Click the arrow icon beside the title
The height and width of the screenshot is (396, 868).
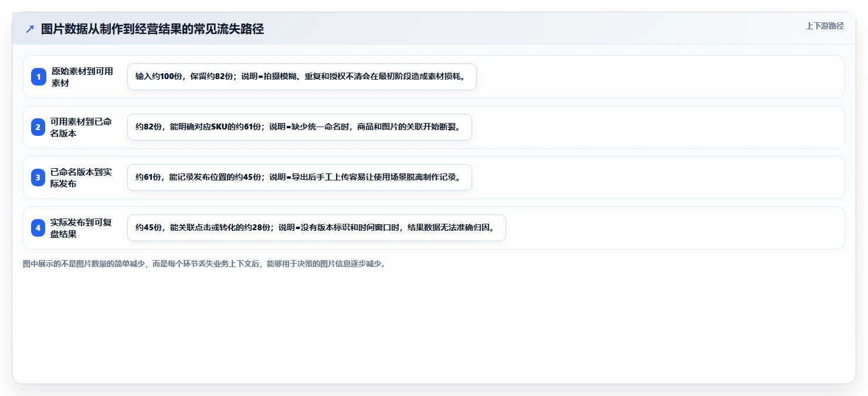pos(30,29)
